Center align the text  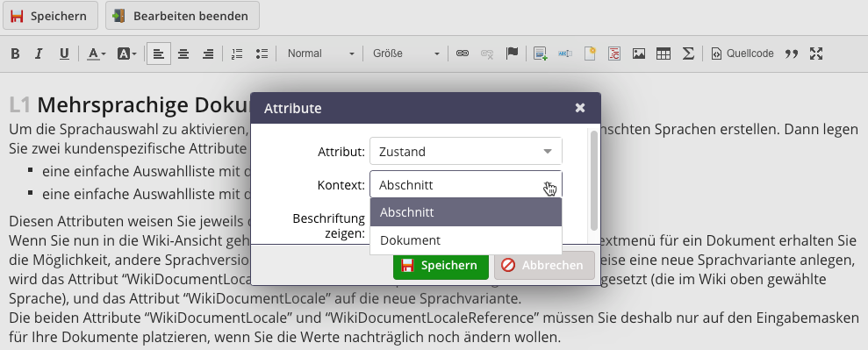183,54
